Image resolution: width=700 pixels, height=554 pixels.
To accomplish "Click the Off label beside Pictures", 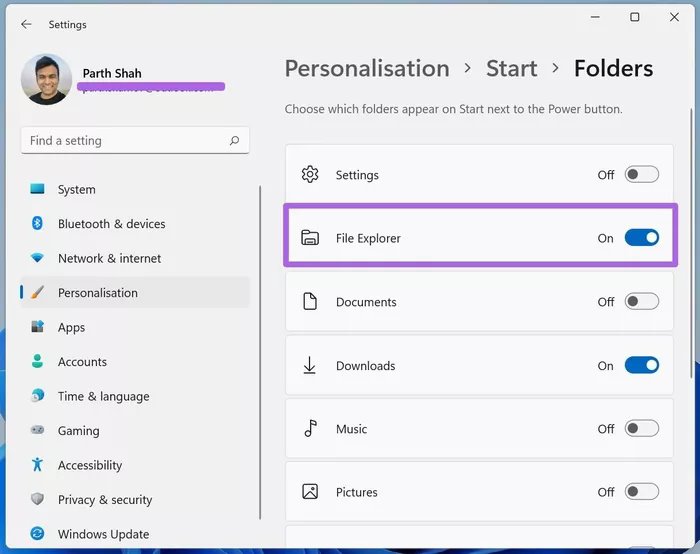I will tap(606, 492).
